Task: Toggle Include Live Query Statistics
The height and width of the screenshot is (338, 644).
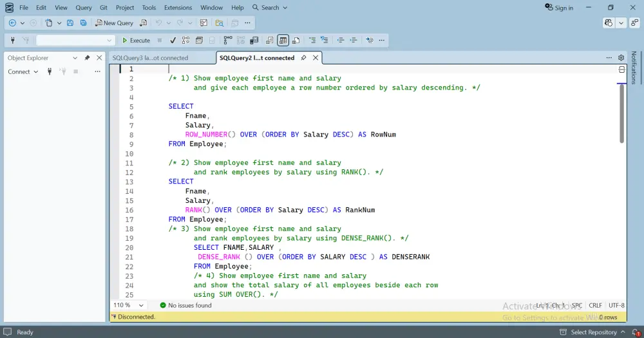Action: (x=241, y=41)
